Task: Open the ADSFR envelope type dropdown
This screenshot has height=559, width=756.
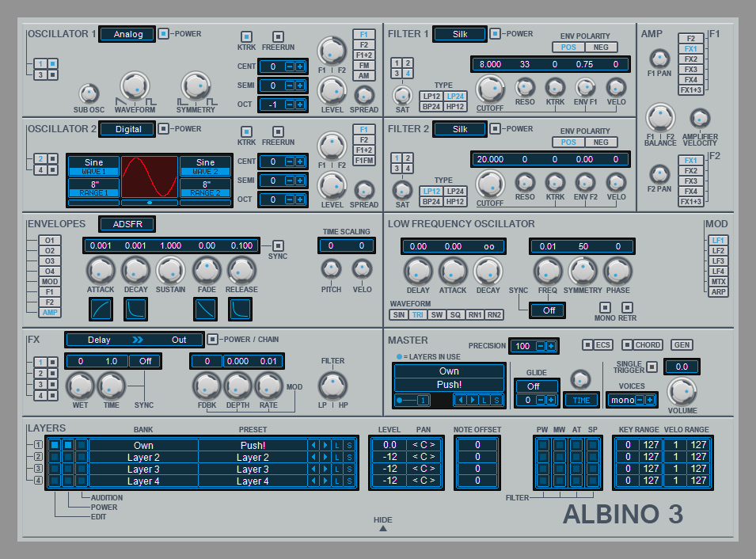Action: tap(127, 224)
